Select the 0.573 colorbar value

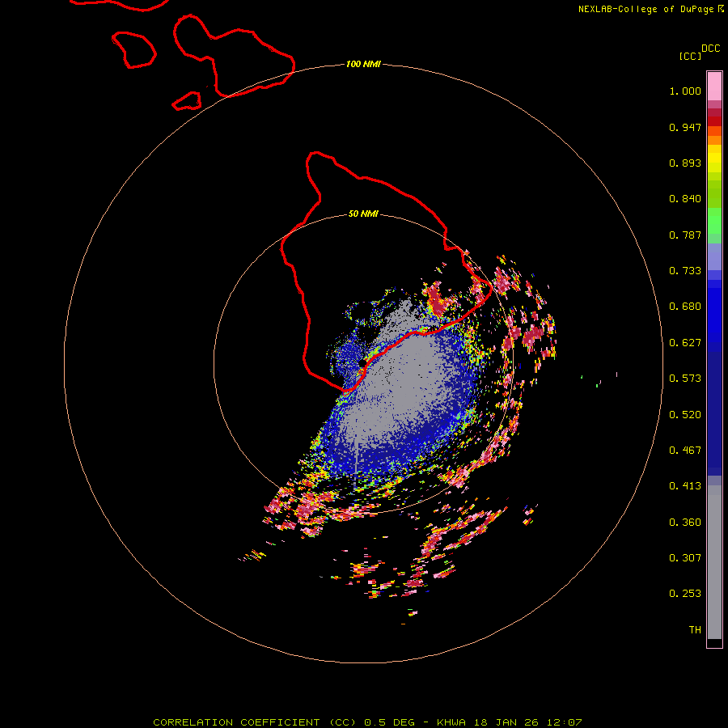click(x=685, y=379)
